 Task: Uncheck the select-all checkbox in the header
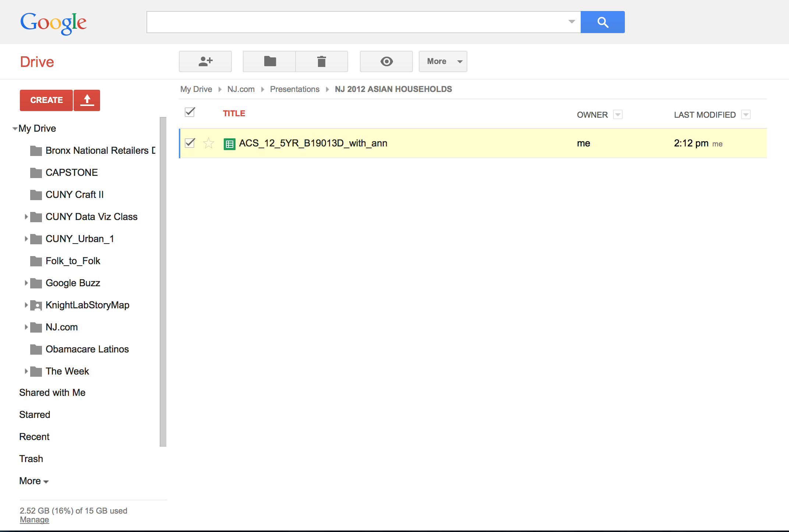click(190, 112)
